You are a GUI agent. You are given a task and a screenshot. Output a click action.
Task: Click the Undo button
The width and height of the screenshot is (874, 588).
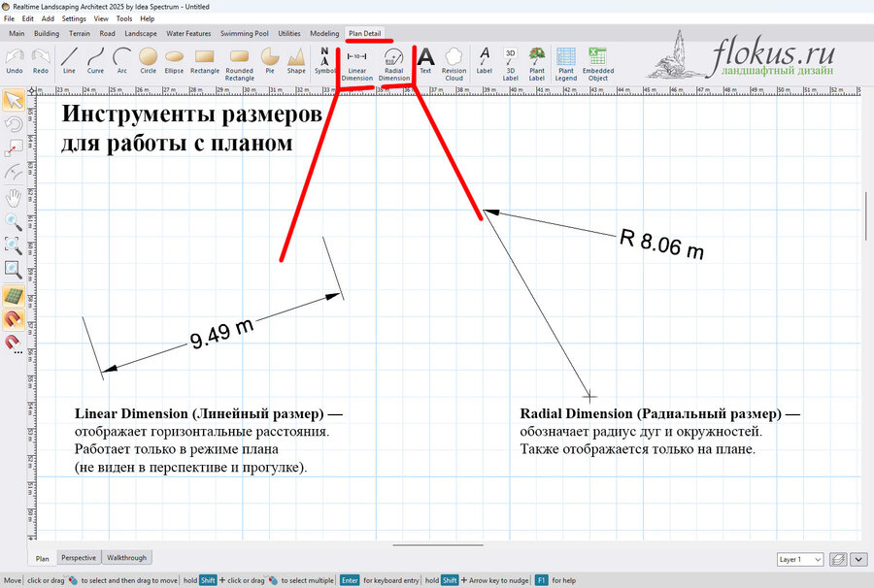click(x=15, y=61)
